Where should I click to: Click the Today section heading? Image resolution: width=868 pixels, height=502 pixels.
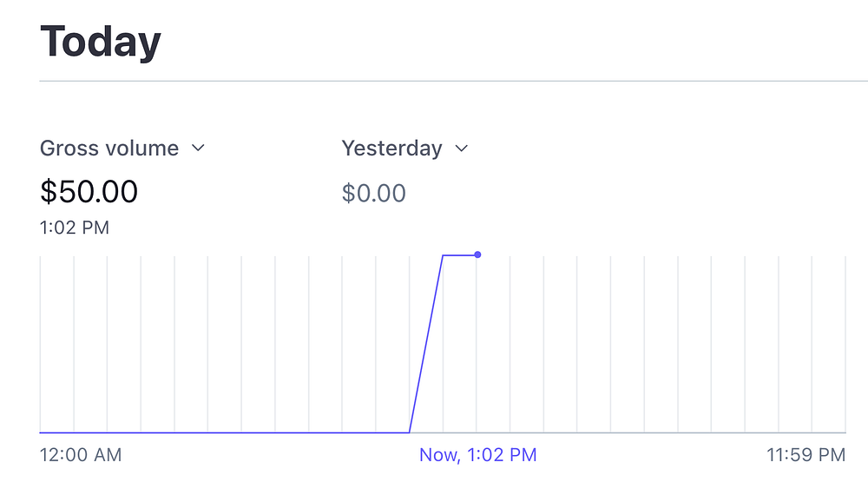click(101, 43)
